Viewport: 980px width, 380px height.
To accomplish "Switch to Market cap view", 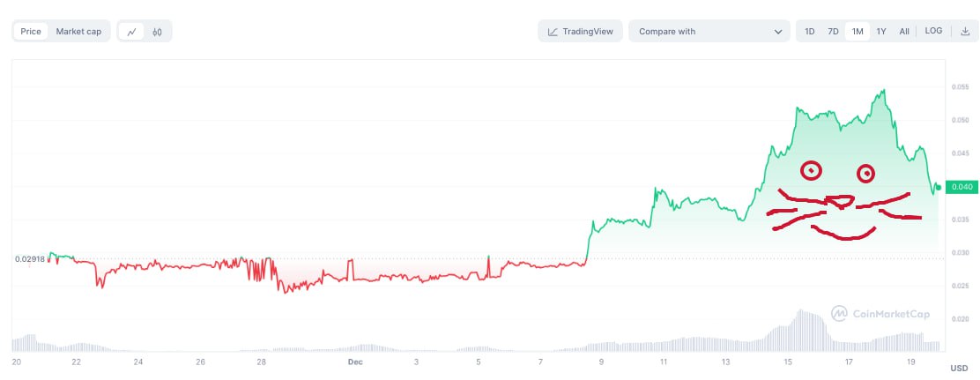I will [x=78, y=32].
